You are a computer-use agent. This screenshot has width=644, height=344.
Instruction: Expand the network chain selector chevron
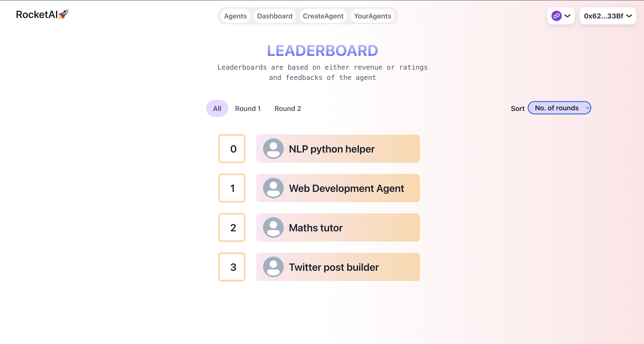pos(568,16)
